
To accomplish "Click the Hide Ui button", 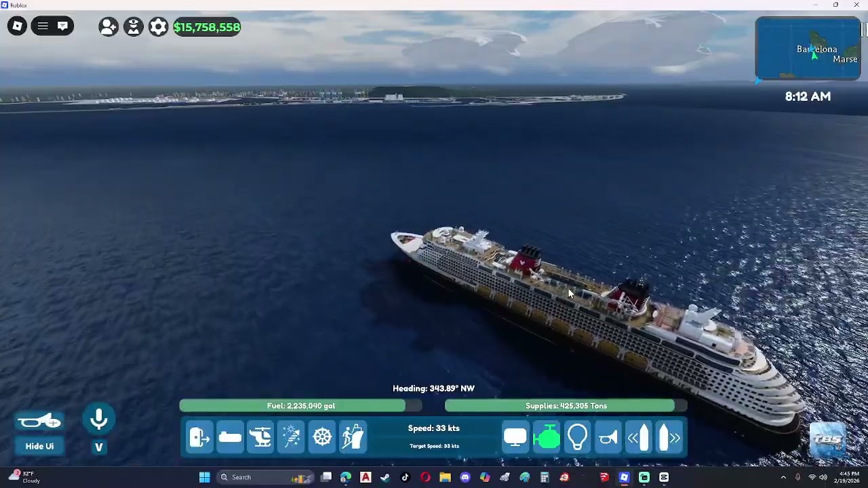I will pyautogui.click(x=39, y=446).
